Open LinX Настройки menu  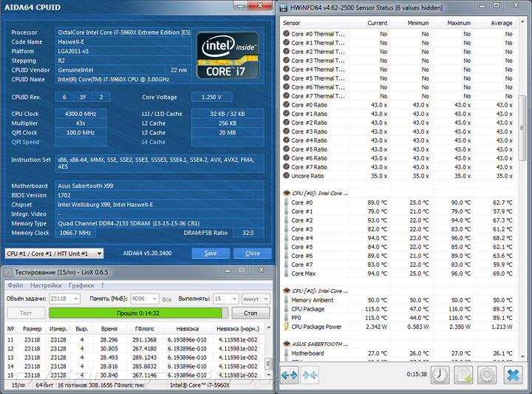46,285
